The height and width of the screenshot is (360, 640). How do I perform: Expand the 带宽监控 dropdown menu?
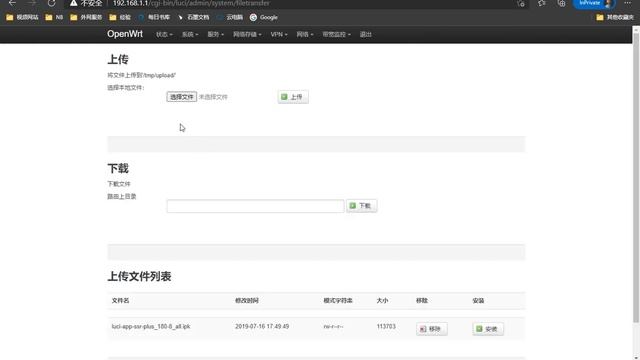click(336, 34)
